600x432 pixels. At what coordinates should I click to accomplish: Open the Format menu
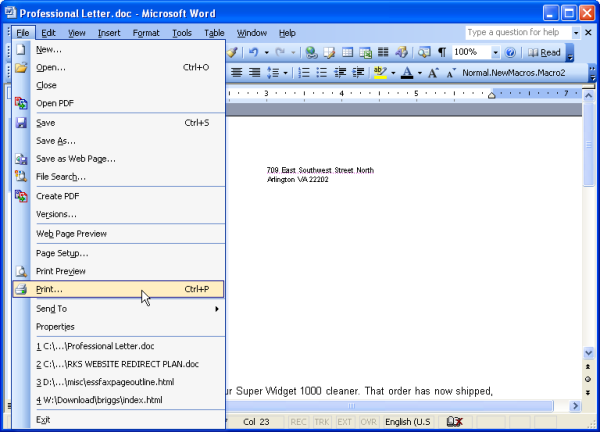(146, 33)
